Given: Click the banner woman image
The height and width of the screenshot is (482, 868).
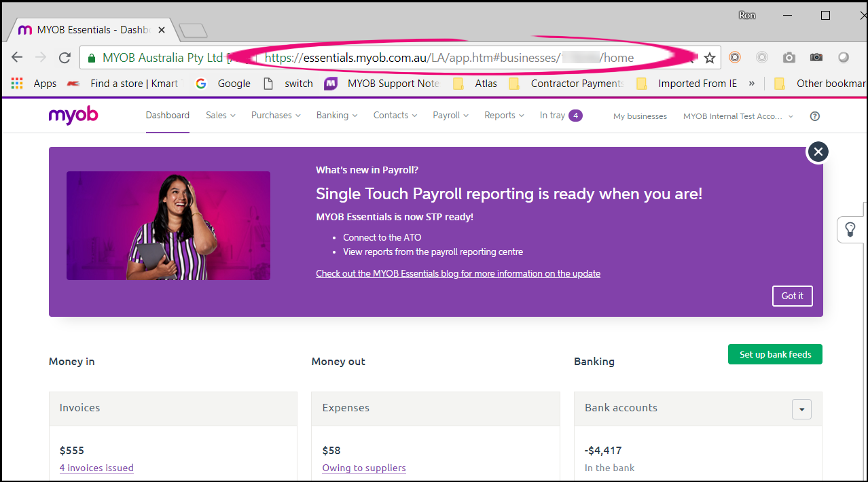Looking at the screenshot, I should coord(168,226).
